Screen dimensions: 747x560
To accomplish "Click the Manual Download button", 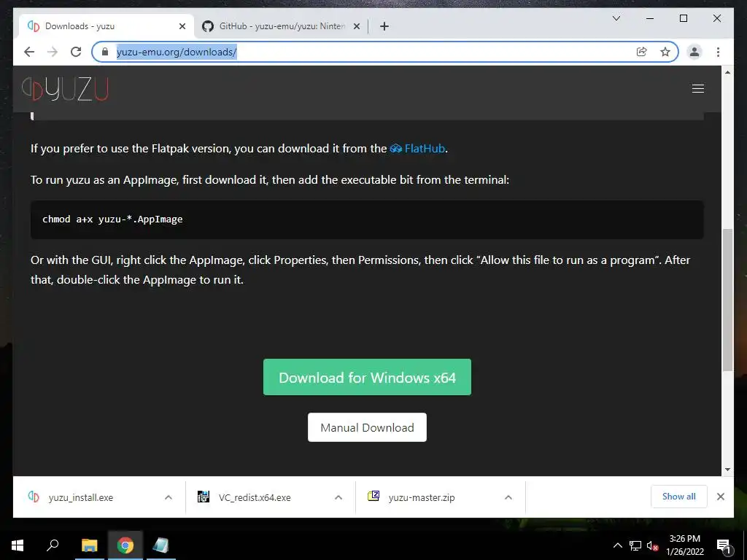I will click(x=368, y=427).
